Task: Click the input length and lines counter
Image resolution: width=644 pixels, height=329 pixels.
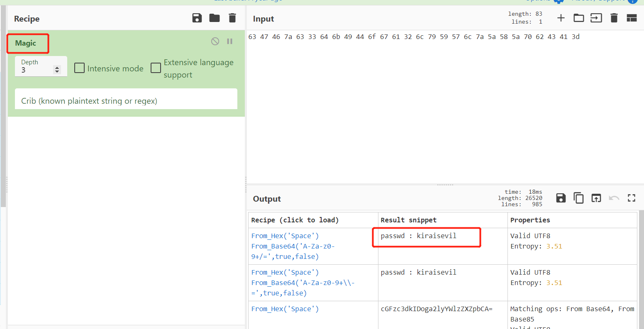Action: (525, 18)
